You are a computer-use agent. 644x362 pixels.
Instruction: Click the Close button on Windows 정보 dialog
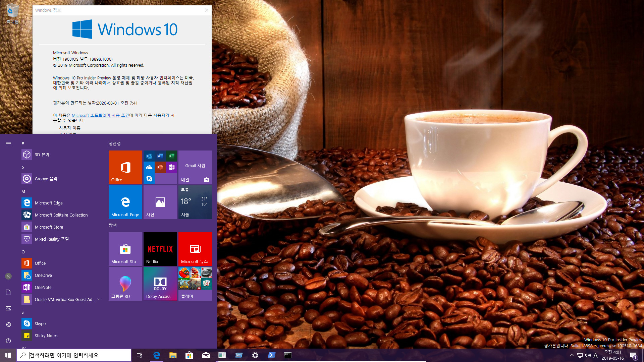pos(207,10)
